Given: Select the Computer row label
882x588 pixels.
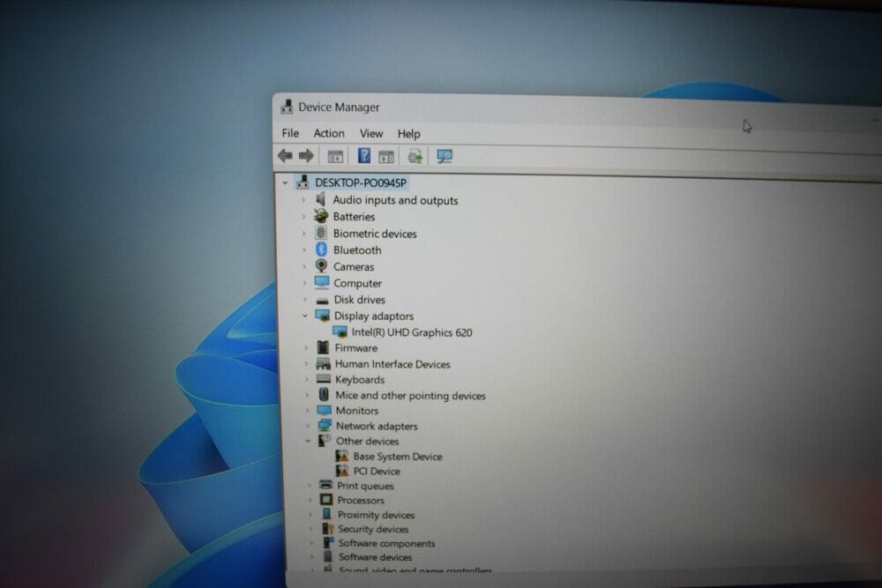Looking at the screenshot, I should (x=358, y=283).
